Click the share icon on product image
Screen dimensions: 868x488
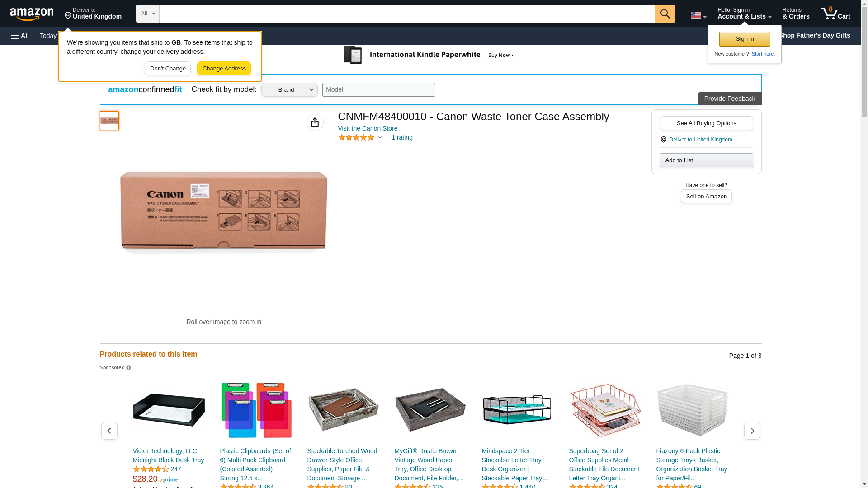[x=315, y=122]
